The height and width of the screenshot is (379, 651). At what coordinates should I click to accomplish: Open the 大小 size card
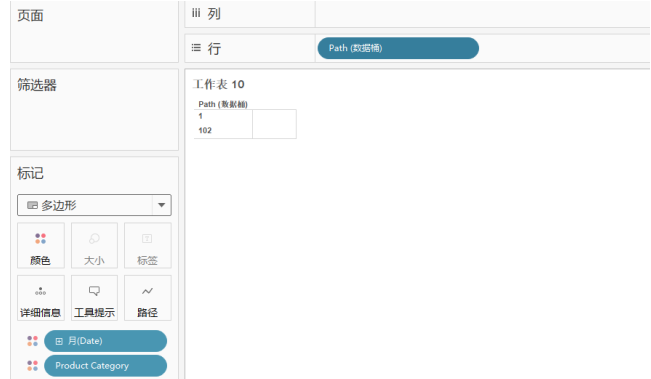(94, 246)
